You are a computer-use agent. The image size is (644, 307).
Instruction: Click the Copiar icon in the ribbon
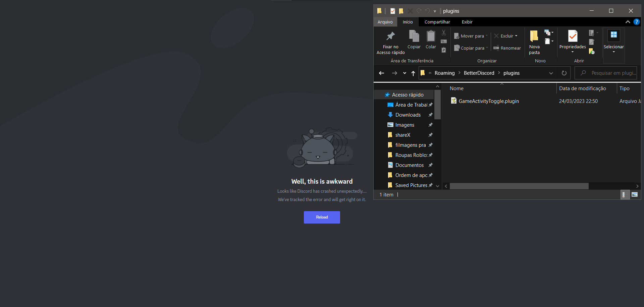click(x=414, y=36)
